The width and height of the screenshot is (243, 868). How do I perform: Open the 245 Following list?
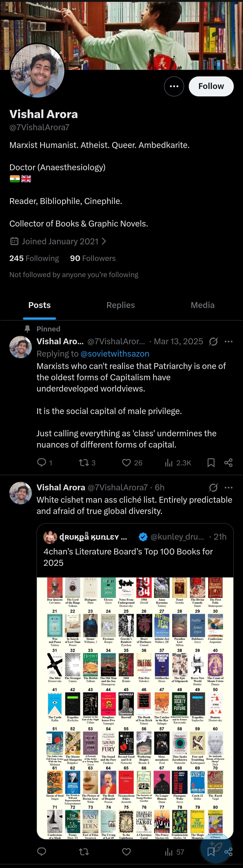click(34, 258)
